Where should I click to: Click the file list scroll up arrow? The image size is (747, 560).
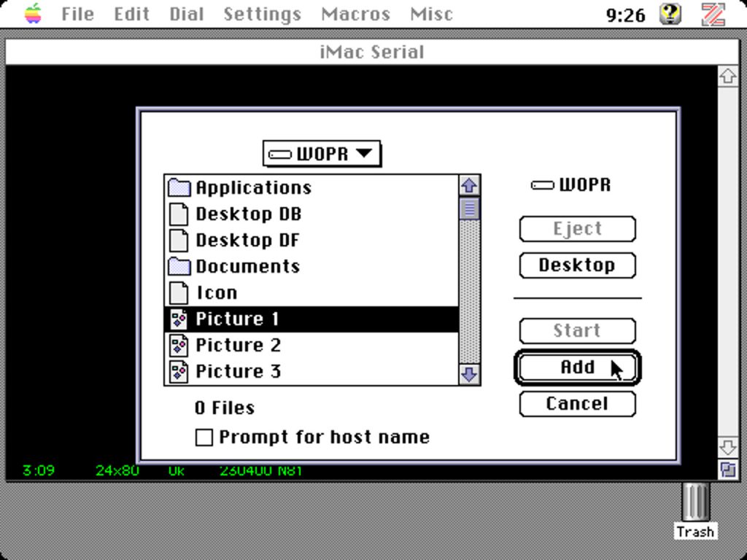469,186
